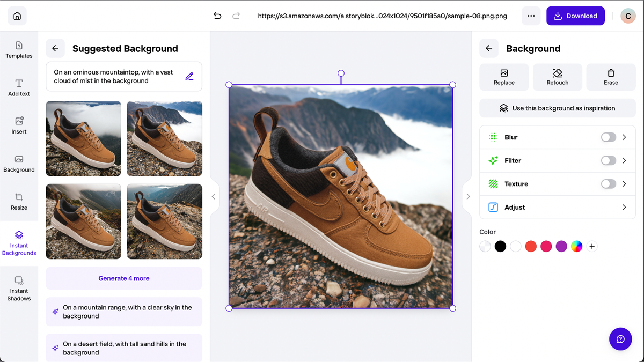
Task: Switch to the Resize tool
Action: coord(19,202)
